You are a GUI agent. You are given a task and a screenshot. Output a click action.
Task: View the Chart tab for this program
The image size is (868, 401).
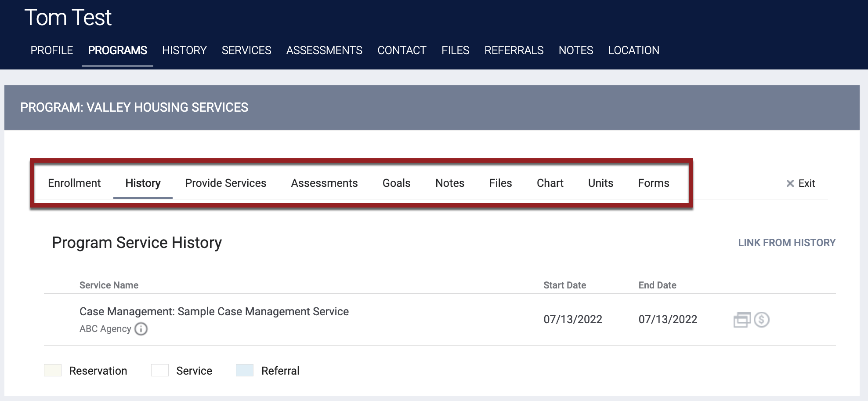(x=550, y=183)
